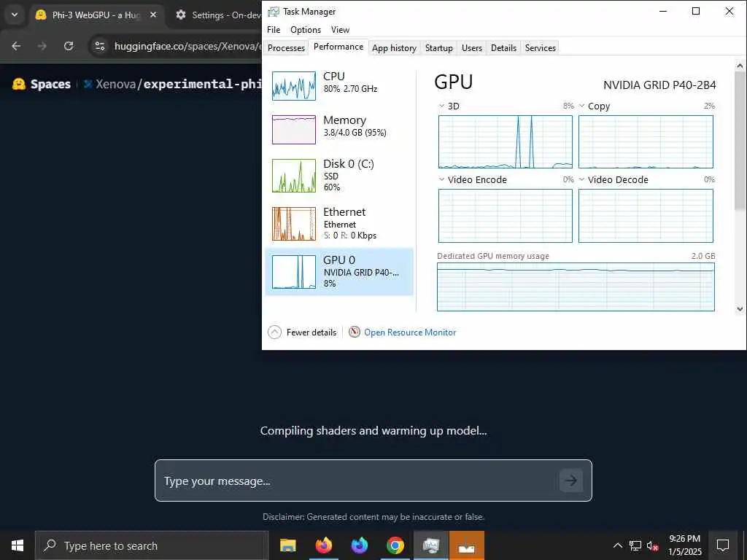Open the File menu in Task Manager

tap(274, 29)
